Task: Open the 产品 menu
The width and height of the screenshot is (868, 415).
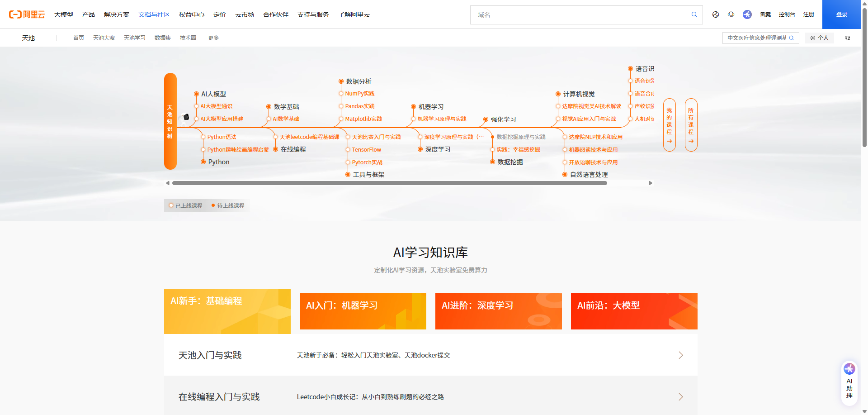Action: [89, 14]
